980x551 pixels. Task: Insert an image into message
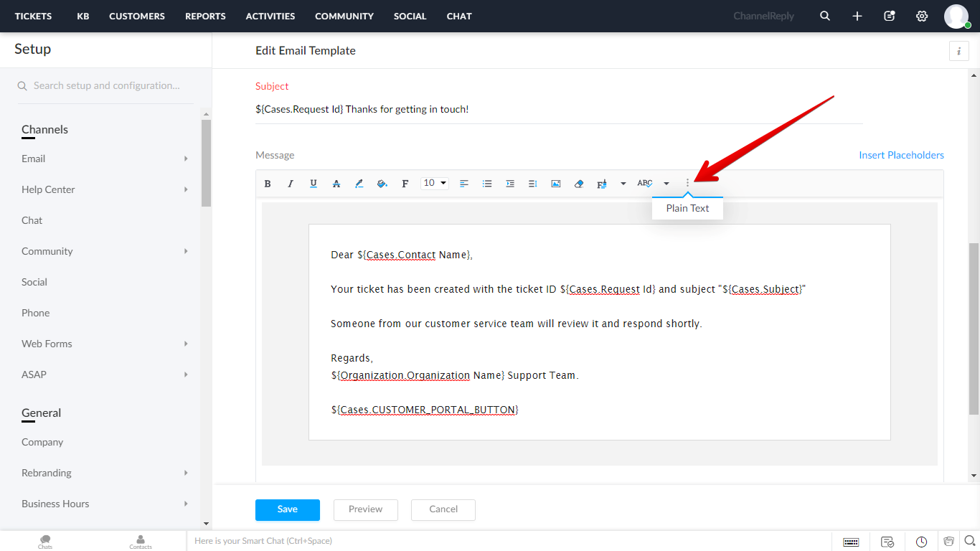click(x=556, y=184)
